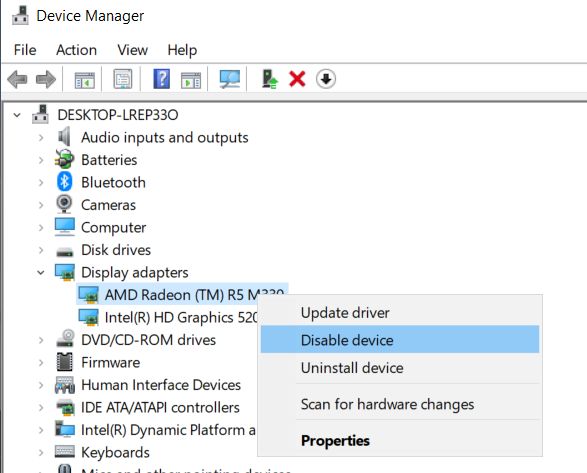The width and height of the screenshot is (587, 473).
Task: Select Scan for hardware changes entry
Action: 400,404
